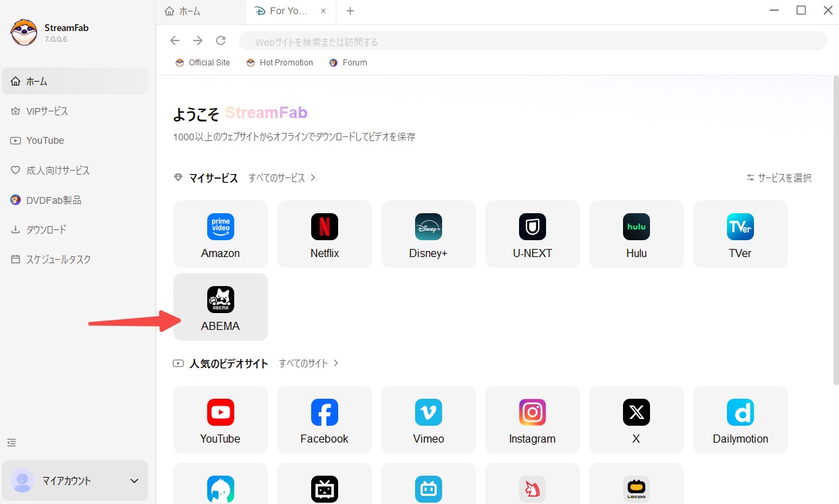Visit the Official Site link
This screenshot has width=839, height=504.
(202, 62)
